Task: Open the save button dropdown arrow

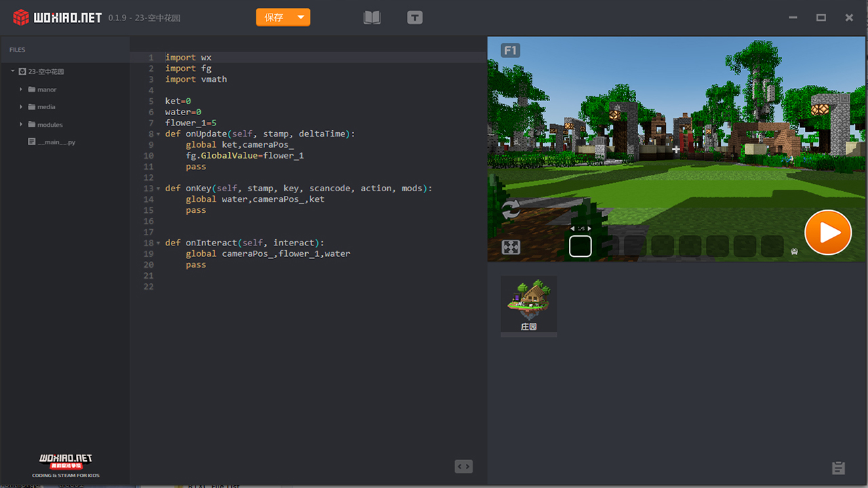Action: click(300, 18)
